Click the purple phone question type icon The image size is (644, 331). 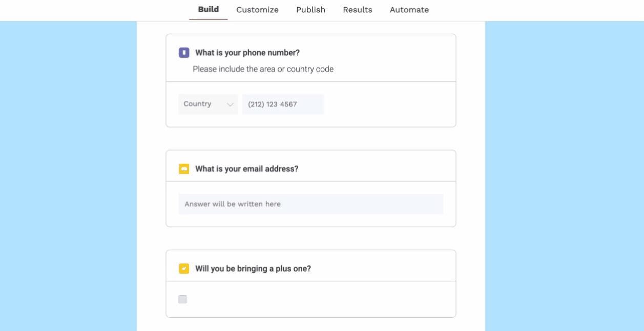(184, 53)
